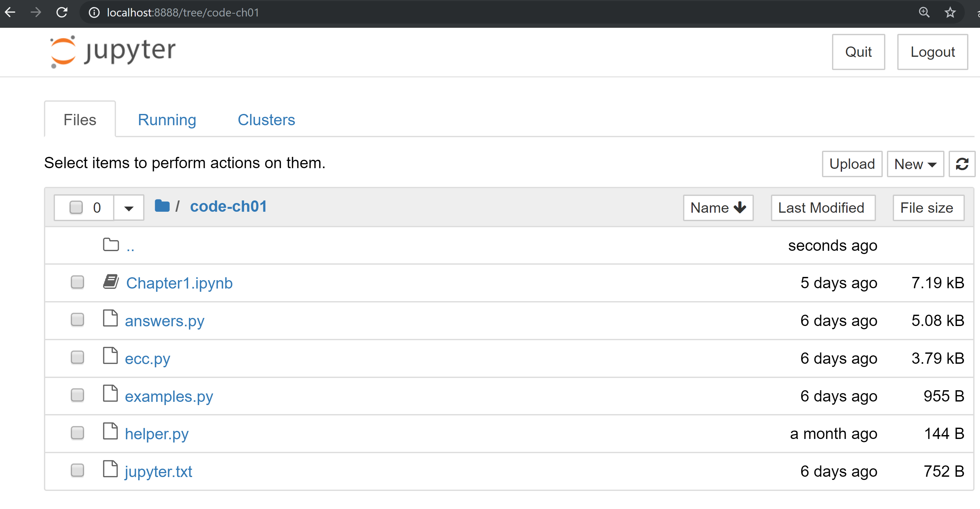
Task: Click the site information icon in the address bar
Action: click(x=94, y=13)
